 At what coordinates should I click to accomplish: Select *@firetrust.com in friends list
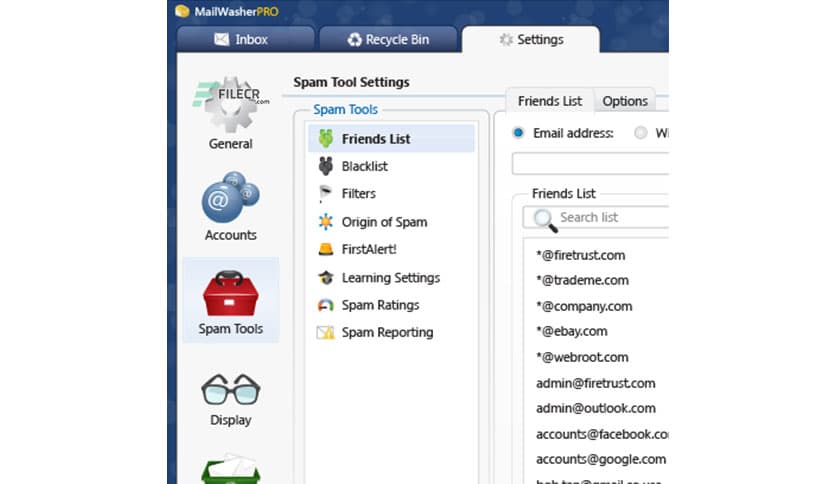(x=581, y=255)
